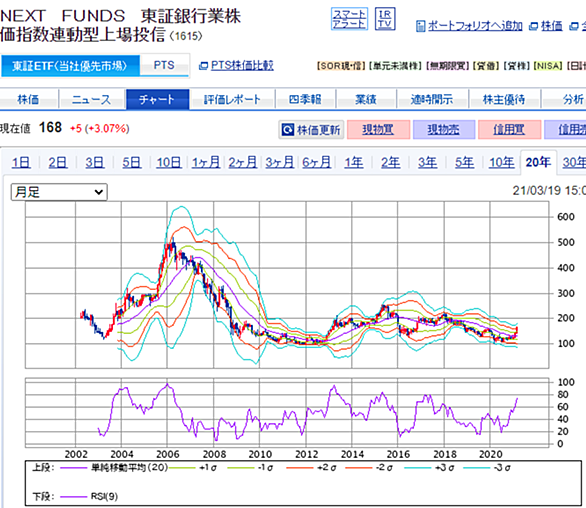Add to portfolio via ポートフォリオへ追加 link
Viewport: 586px width, 508px height.
(x=475, y=26)
